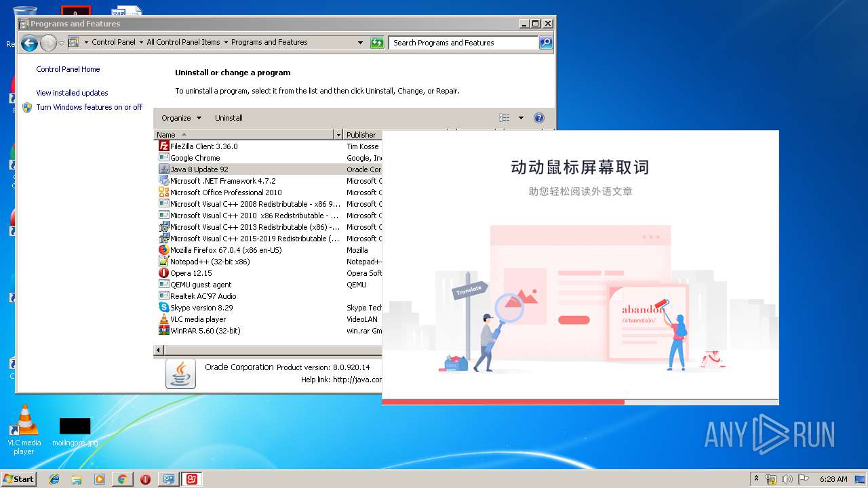Open the address bar history dropdown
This screenshot has height=488, width=868.
click(x=360, y=43)
